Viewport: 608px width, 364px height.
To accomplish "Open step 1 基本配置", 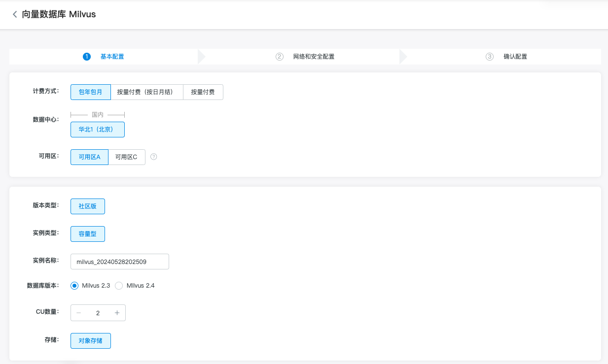I will click(104, 57).
